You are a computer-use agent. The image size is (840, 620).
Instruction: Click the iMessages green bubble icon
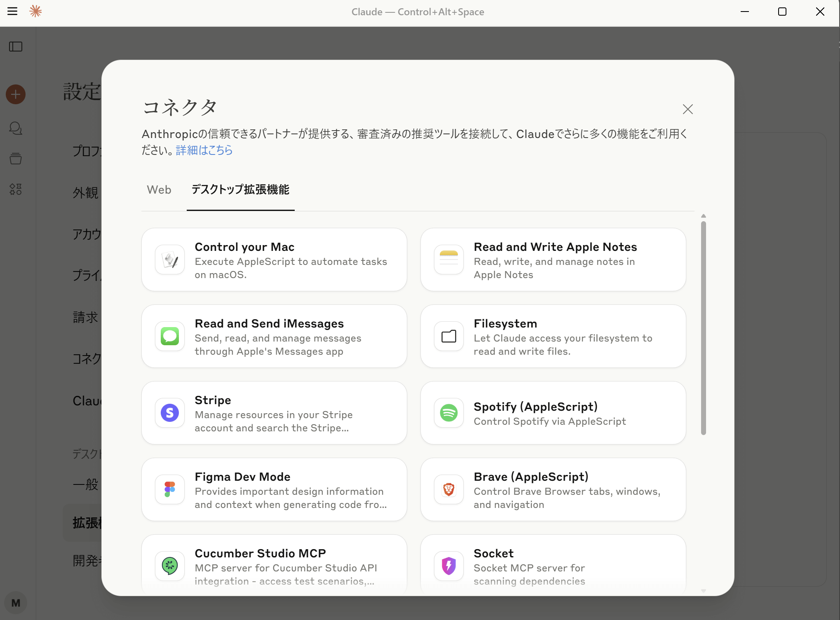(x=170, y=336)
